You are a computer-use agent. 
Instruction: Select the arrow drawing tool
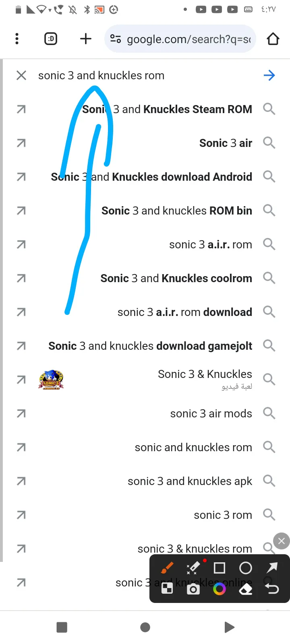(272, 568)
